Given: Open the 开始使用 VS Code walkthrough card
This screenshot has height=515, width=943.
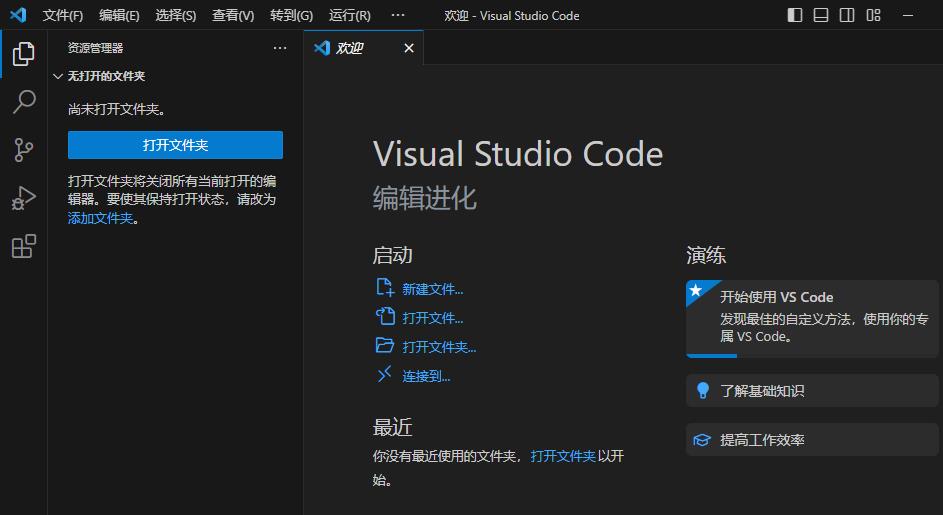Looking at the screenshot, I should pos(812,319).
